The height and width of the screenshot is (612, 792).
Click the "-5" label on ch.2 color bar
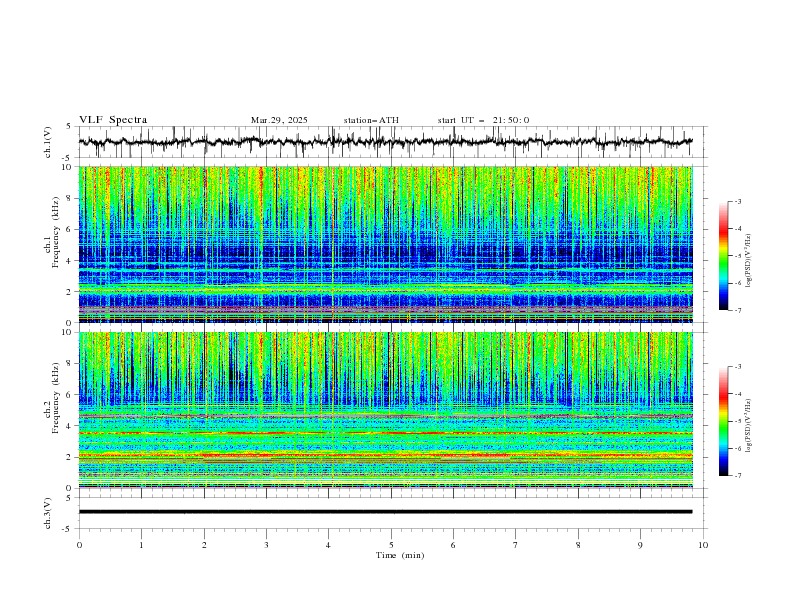[x=738, y=421]
